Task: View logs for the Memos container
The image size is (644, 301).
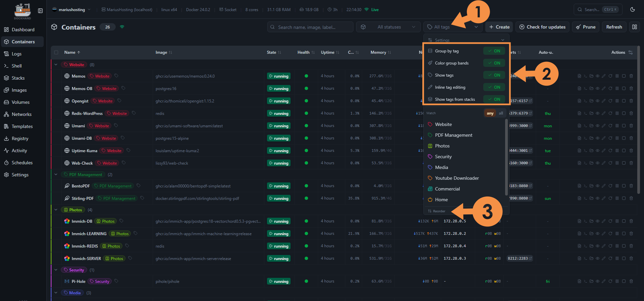Action: [x=579, y=76]
